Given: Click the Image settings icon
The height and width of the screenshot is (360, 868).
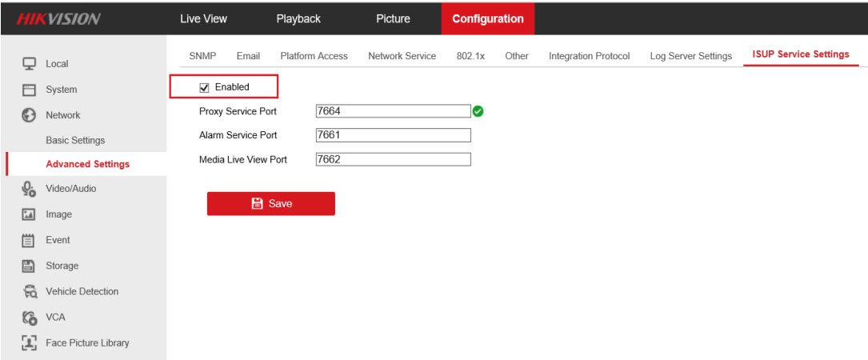Looking at the screenshot, I should [29, 214].
